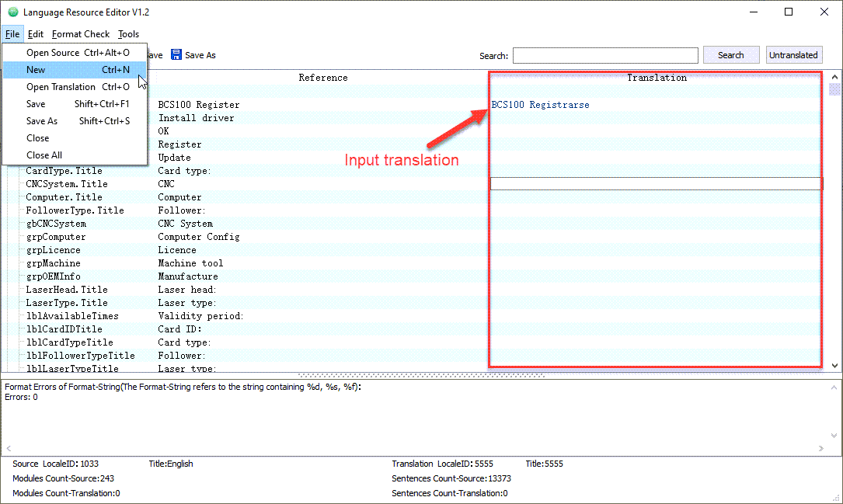The height and width of the screenshot is (504, 843).
Task: Click the 'Modules Count-Translation:0' status text
Action: [66, 493]
